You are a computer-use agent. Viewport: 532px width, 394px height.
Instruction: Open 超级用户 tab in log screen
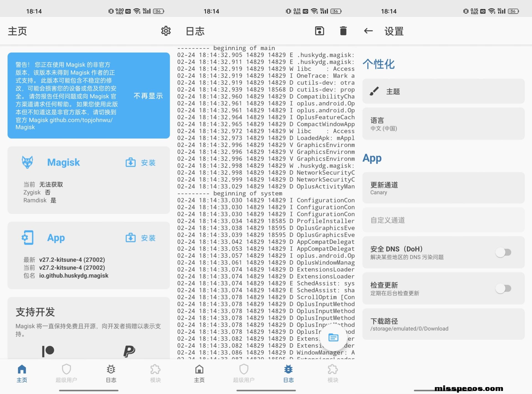pyautogui.click(x=244, y=373)
